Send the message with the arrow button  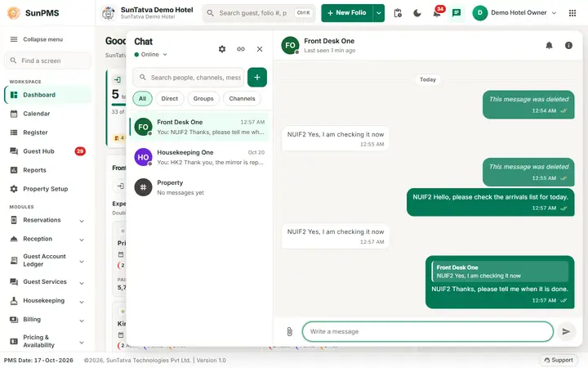pyautogui.click(x=566, y=331)
